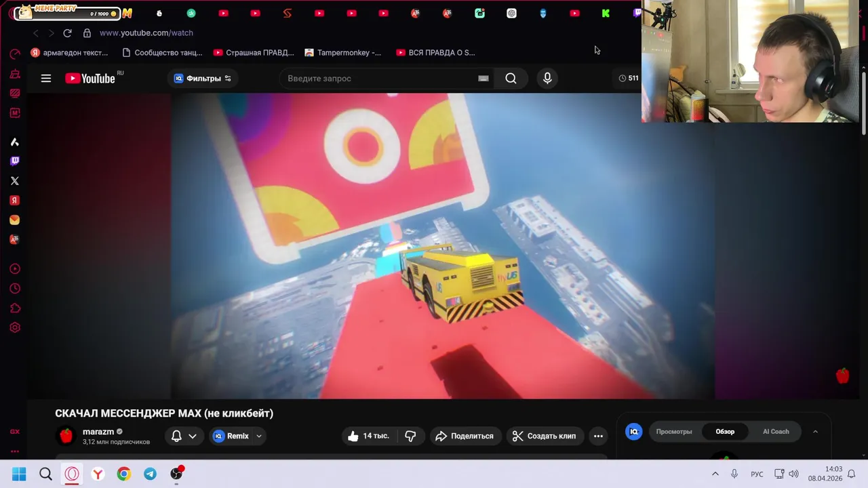Open X Twitter in the sidebar

(15, 181)
